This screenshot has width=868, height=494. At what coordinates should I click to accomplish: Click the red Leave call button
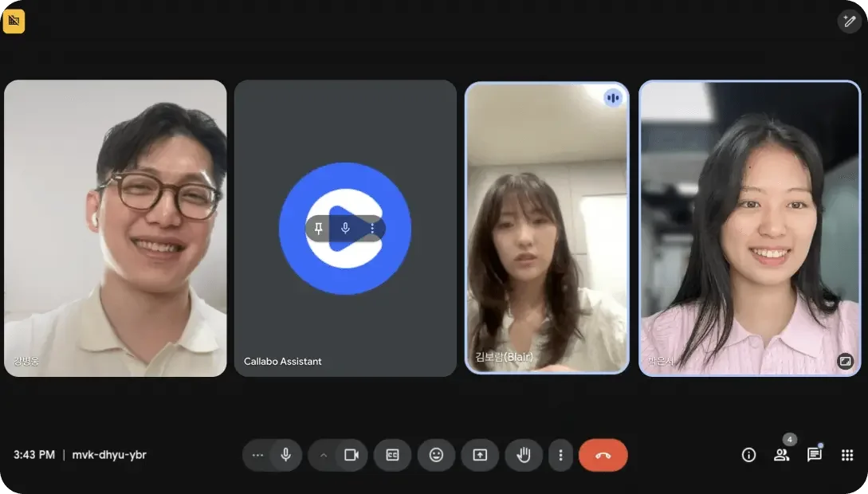(x=603, y=455)
